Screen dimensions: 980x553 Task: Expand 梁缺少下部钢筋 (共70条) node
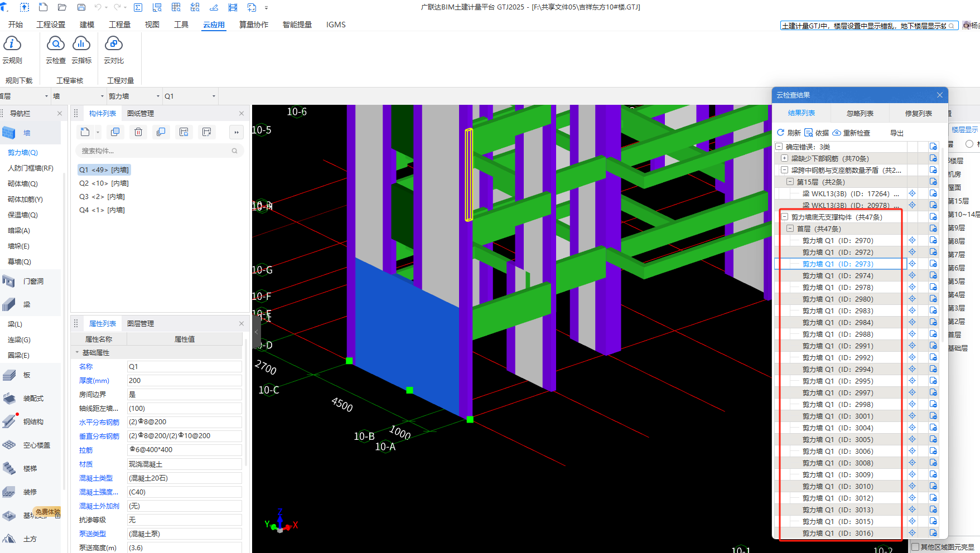pyautogui.click(x=785, y=158)
